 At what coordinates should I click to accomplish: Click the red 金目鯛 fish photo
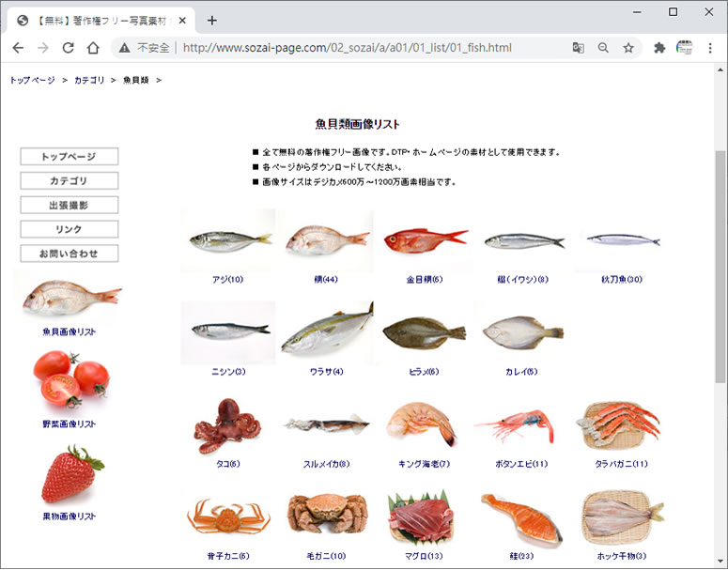click(x=425, y=240)
